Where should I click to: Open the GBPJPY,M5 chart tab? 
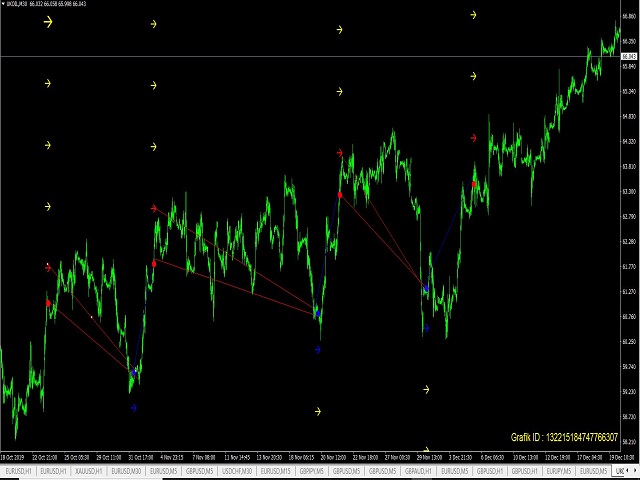(x=311, y=471)
